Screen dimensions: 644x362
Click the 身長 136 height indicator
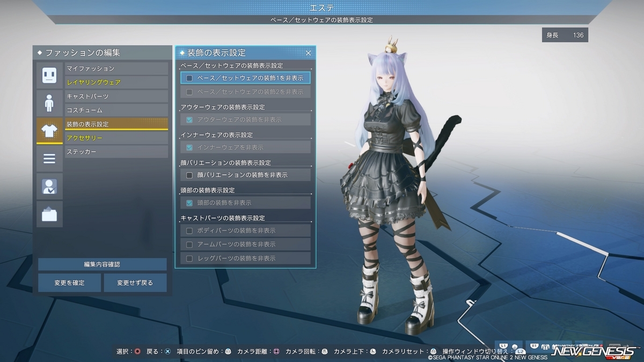click(x=565, y=35)
